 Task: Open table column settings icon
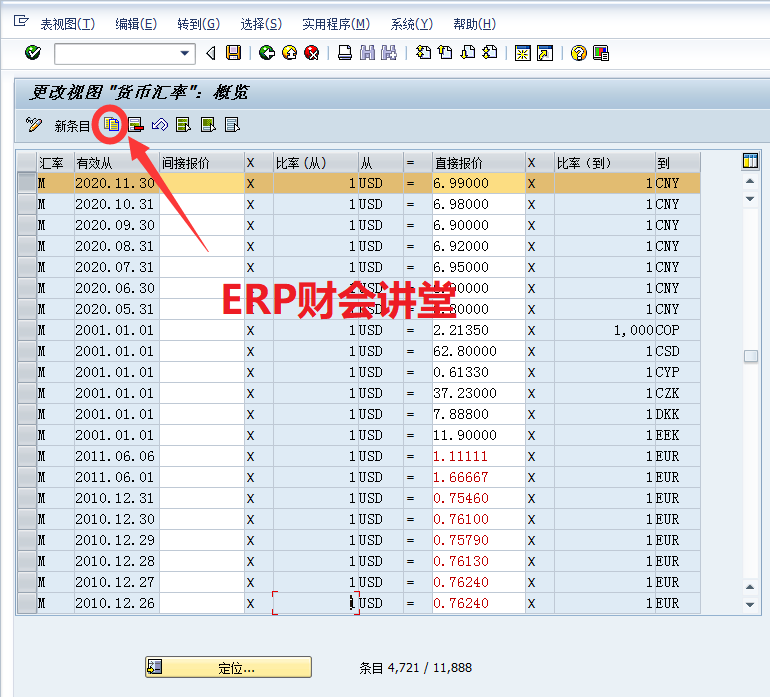click(750, 162)
